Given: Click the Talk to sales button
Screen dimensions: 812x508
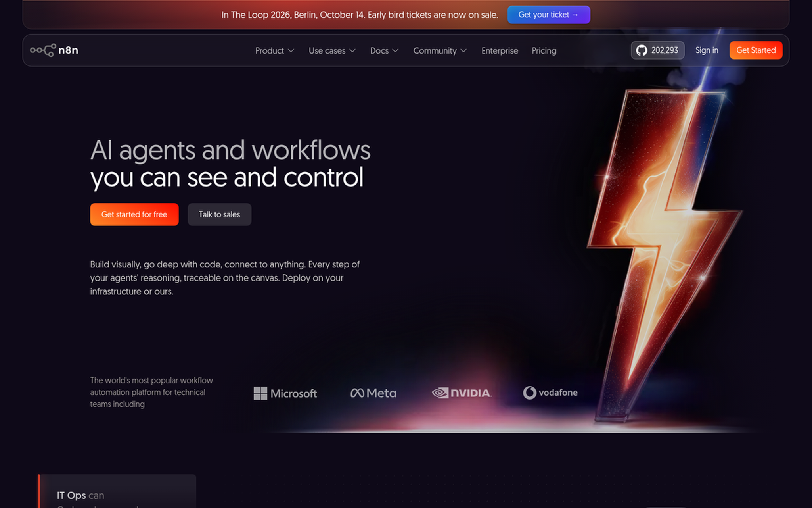Looking at the screenshot, I should (x=219, y=214).
